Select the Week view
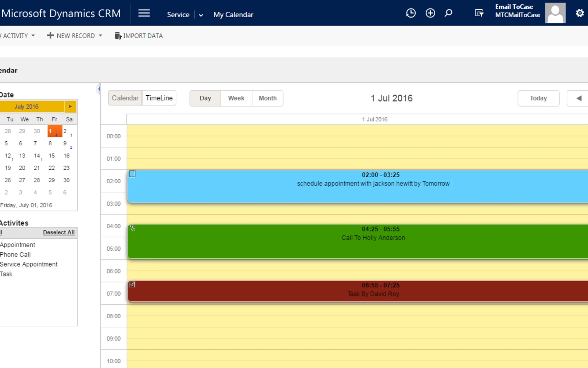Viewport: 588px width, 368px height. point(236,98)
